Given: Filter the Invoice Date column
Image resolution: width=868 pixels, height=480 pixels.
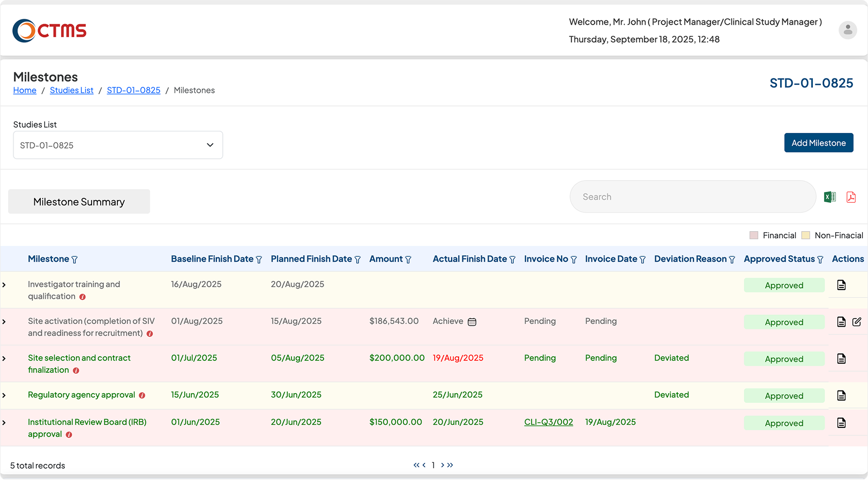Looking at the screenshot, I should [642, 260].
